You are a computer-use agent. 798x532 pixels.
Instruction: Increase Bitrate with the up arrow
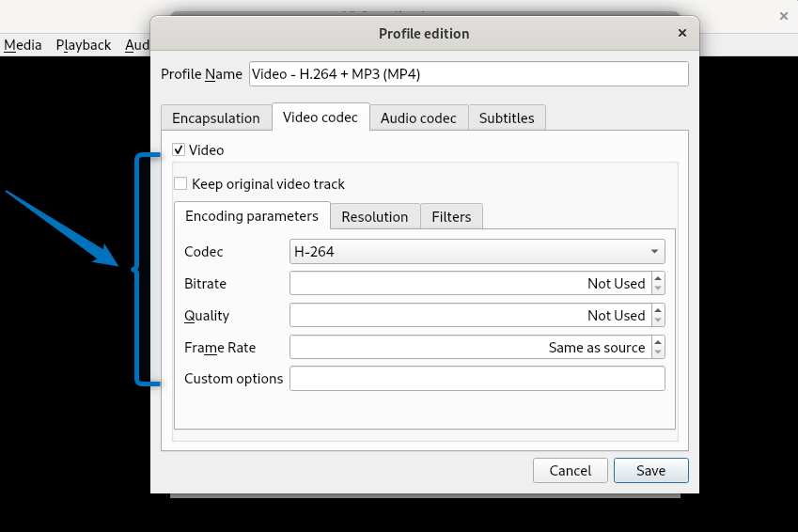tap(658, 278)
